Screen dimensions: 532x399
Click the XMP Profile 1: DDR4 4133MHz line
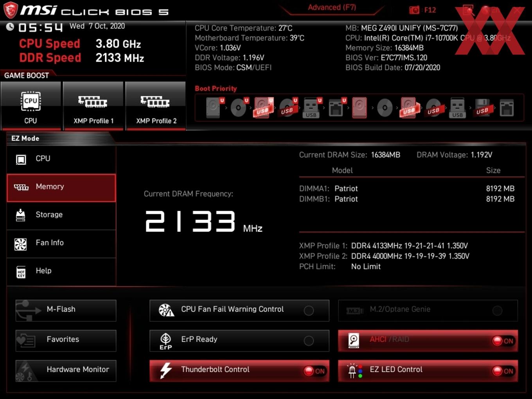[383, 246]
